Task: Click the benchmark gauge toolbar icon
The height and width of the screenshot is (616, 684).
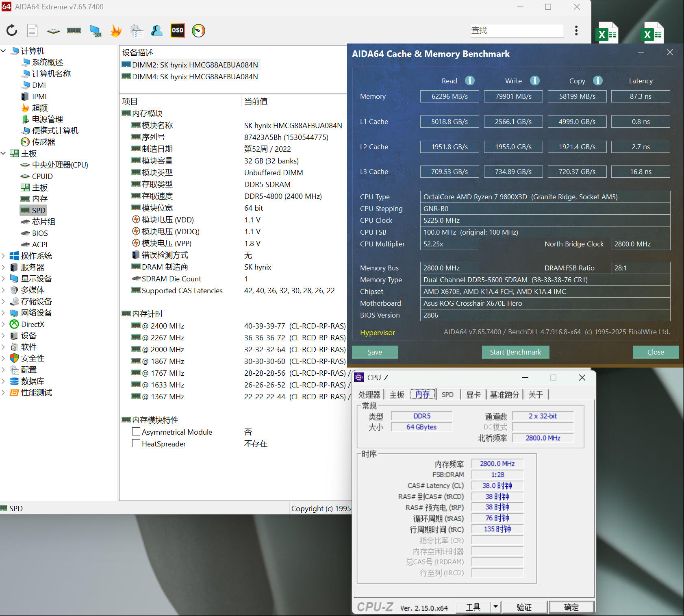Action: (x=198, y=30)
